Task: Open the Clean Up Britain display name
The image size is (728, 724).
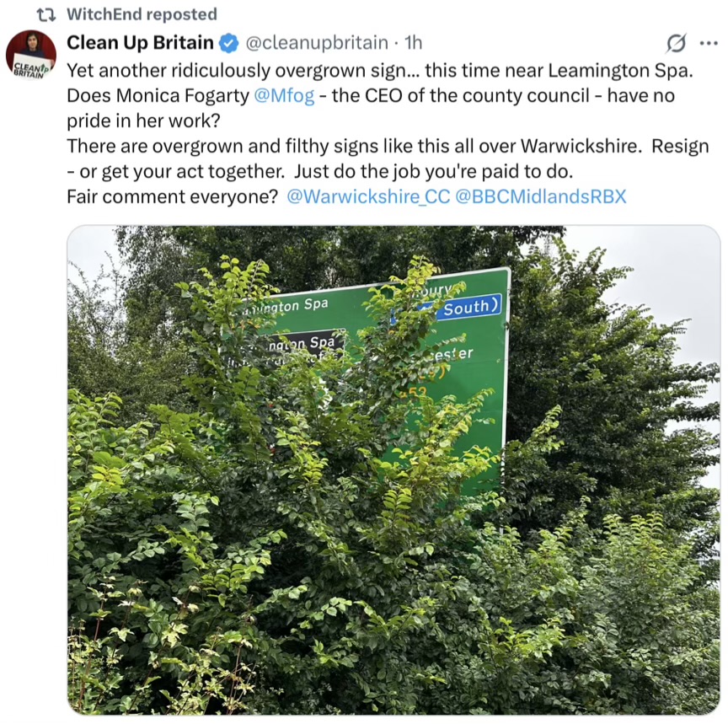Action: pyautogui.click(x=140, y=43)
